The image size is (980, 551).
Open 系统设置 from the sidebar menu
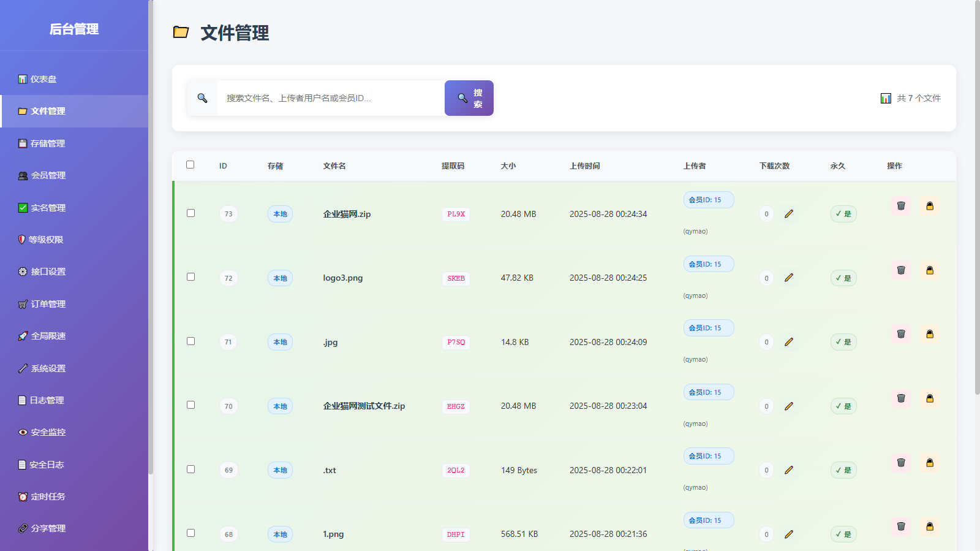pos(48,368)
